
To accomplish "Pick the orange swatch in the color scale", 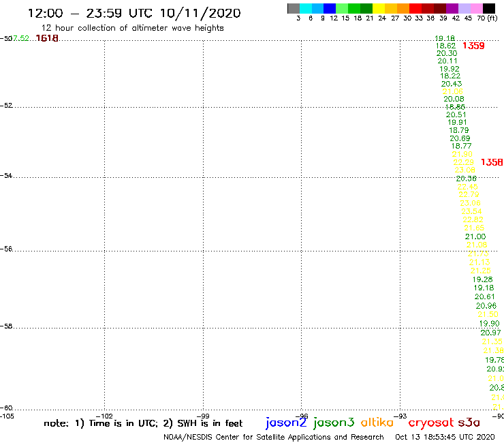I will point(403,8).
